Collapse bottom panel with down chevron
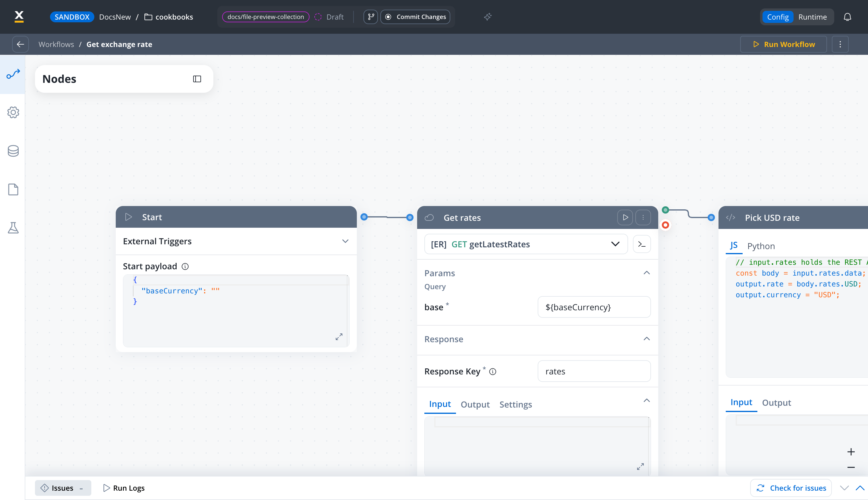This screenshot has height=500, width=868. pos(844,488)
